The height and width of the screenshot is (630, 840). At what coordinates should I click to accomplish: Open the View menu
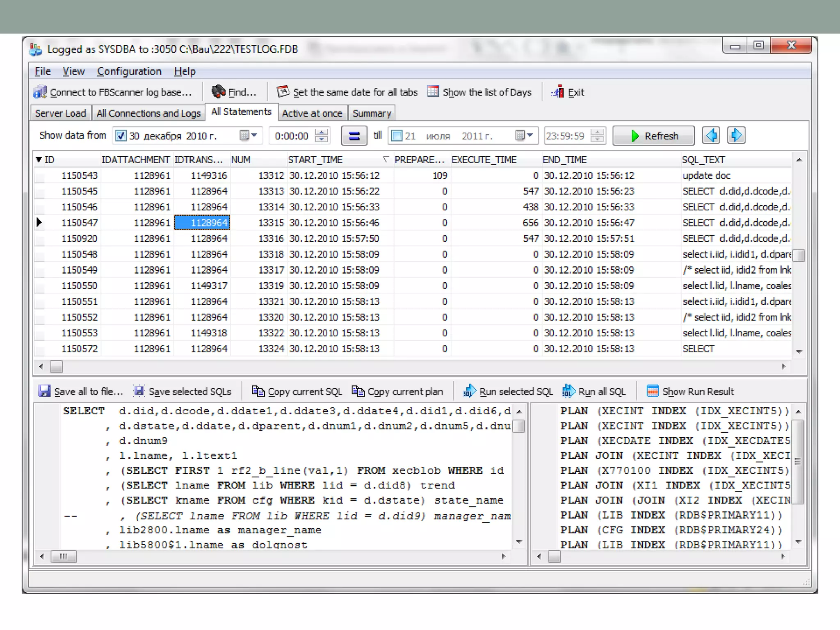coord(73,71)
